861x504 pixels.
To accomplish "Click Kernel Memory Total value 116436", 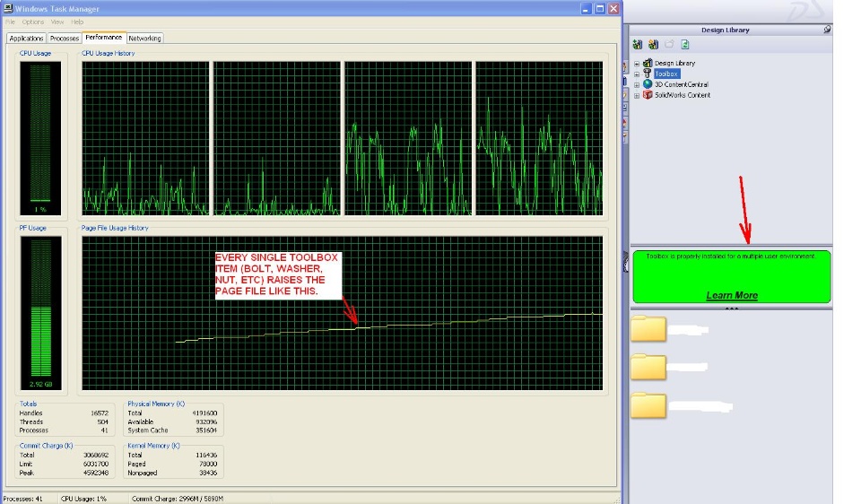I will 206,456.
